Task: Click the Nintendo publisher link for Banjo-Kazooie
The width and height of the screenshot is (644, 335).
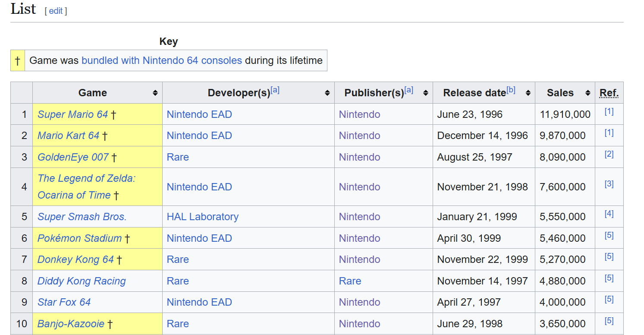Action: tap(359, 324)
